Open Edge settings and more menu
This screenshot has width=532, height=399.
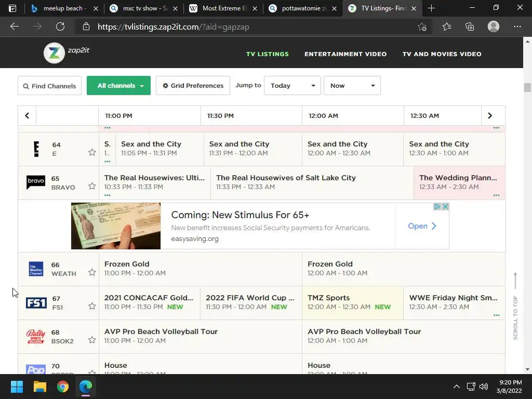(x=517, y=26)
